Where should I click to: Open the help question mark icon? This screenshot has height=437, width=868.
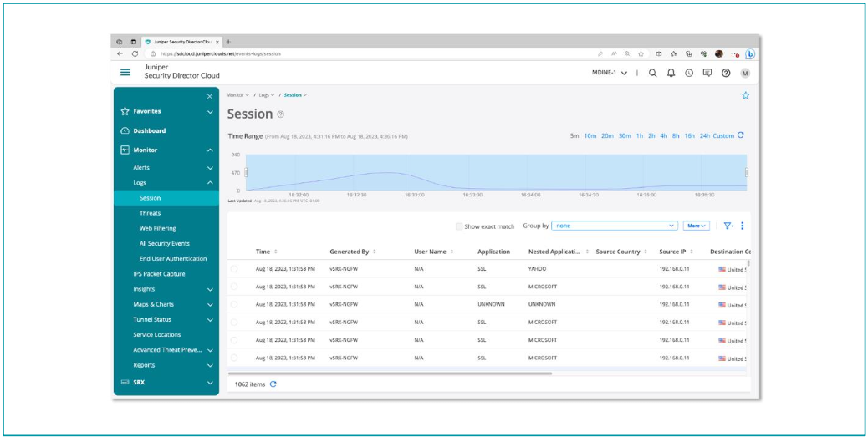pyautogui.click(x=726, y=73)
